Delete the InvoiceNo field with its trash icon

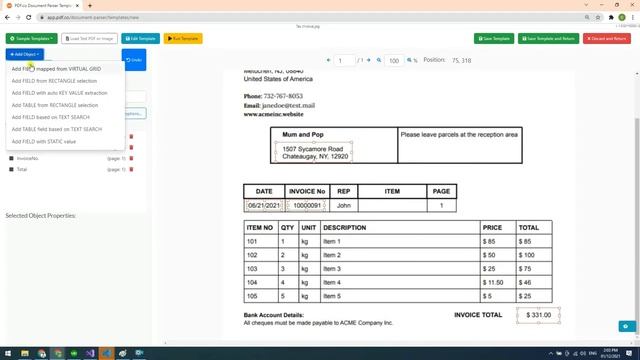coord(131,158)
